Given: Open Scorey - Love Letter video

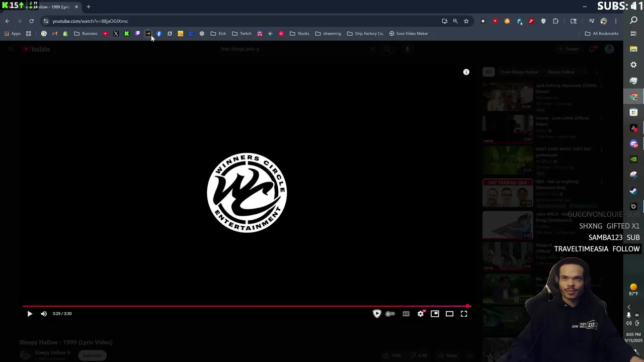Looking at the screenshot, I should click(x=562, y=121).
